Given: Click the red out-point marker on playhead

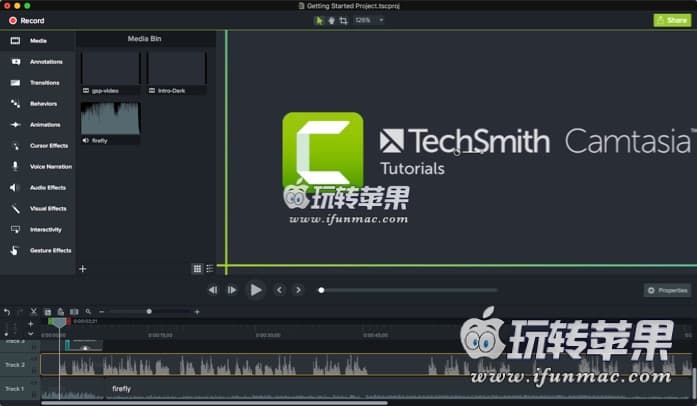Looking at the screenshot, I should click(x=68, y=321).
